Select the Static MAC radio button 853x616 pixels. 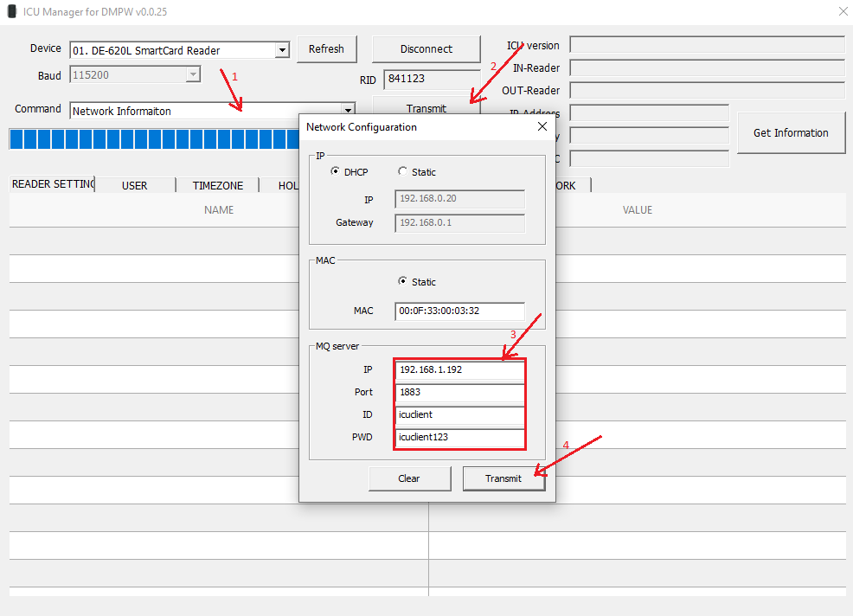click(x=402, y=282)
